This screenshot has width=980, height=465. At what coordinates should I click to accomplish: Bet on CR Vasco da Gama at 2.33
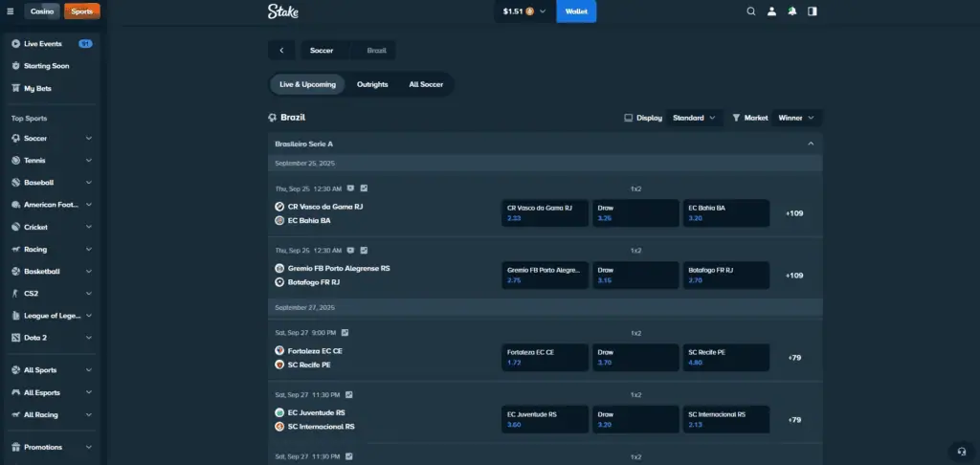[544, 212]
